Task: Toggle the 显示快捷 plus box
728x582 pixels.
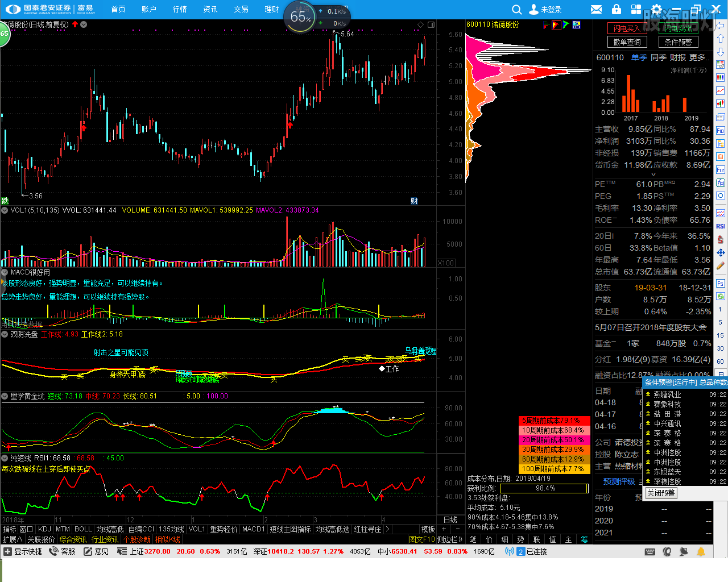Action: [7, 551]
